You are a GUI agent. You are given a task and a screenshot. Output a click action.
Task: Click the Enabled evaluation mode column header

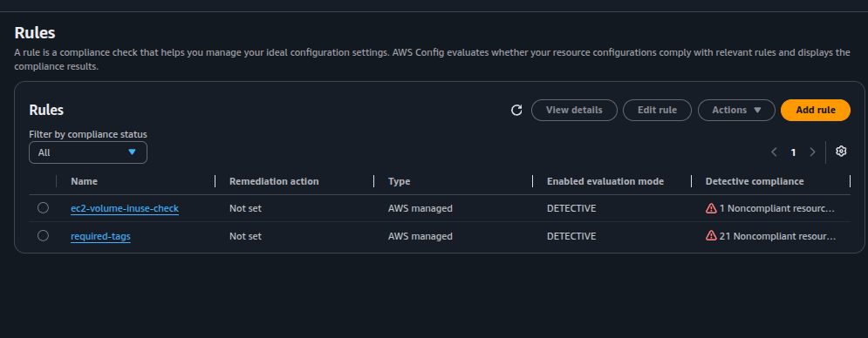605,181
